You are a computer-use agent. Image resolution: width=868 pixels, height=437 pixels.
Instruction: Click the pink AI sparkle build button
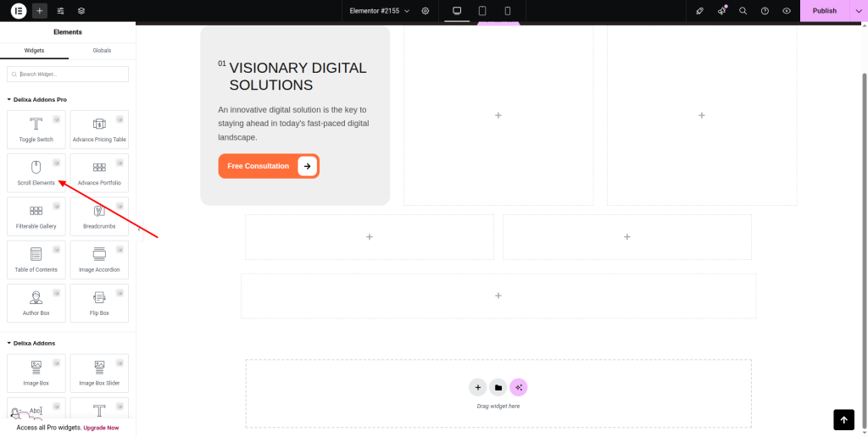pos(519,388)
